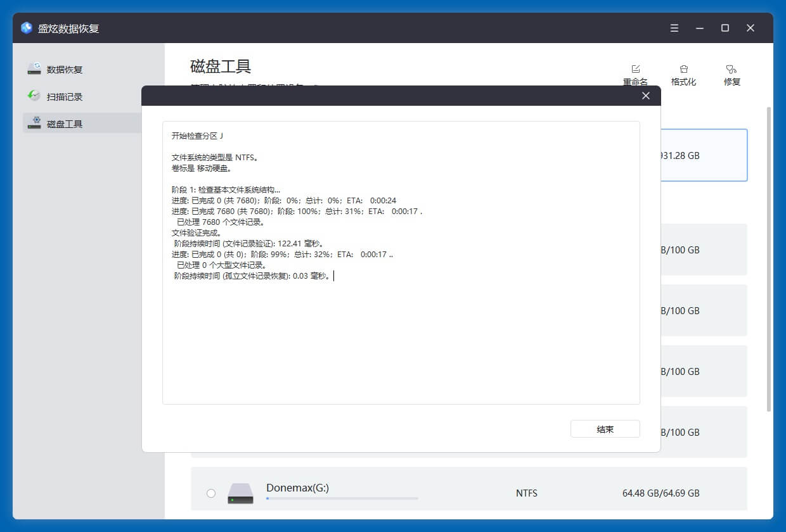Click the app logo in the title bar
786x532 pixels.
(25, 27)
